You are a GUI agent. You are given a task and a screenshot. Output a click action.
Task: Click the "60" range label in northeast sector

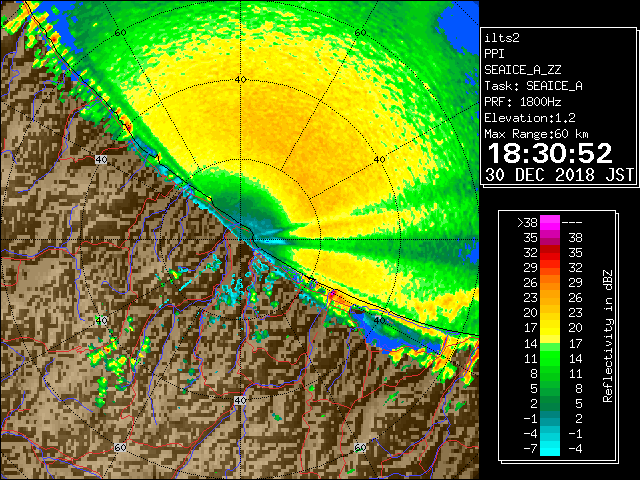(x=360, y=33)
